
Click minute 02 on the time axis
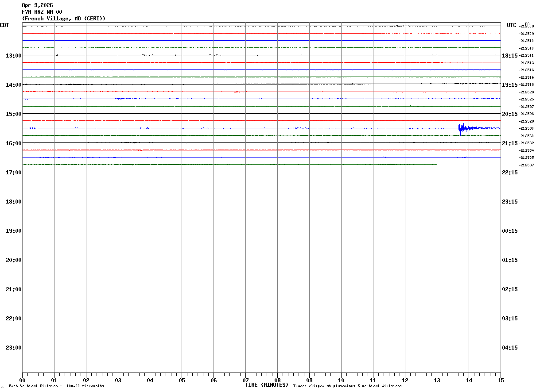click(x=86, y=380)
